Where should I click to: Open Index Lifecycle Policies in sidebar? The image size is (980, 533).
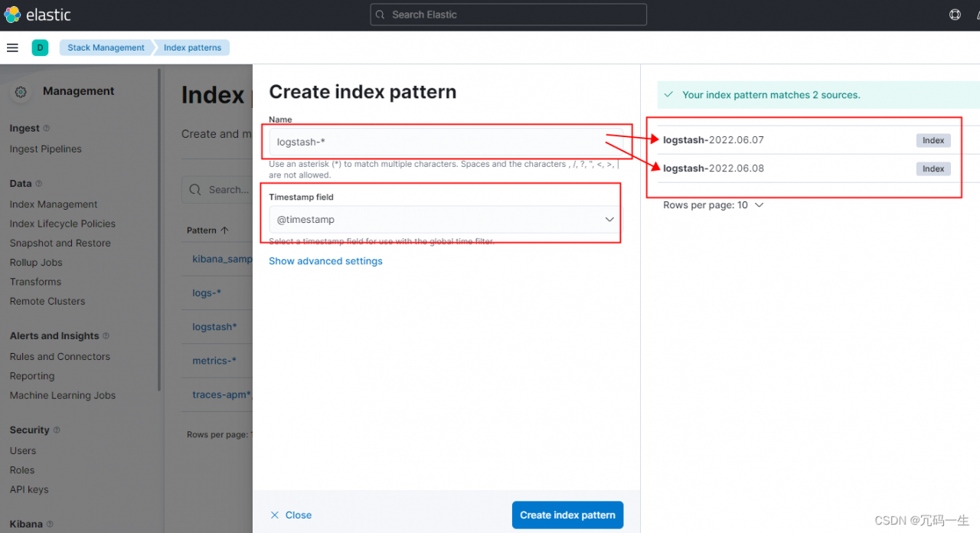point(63,224)
